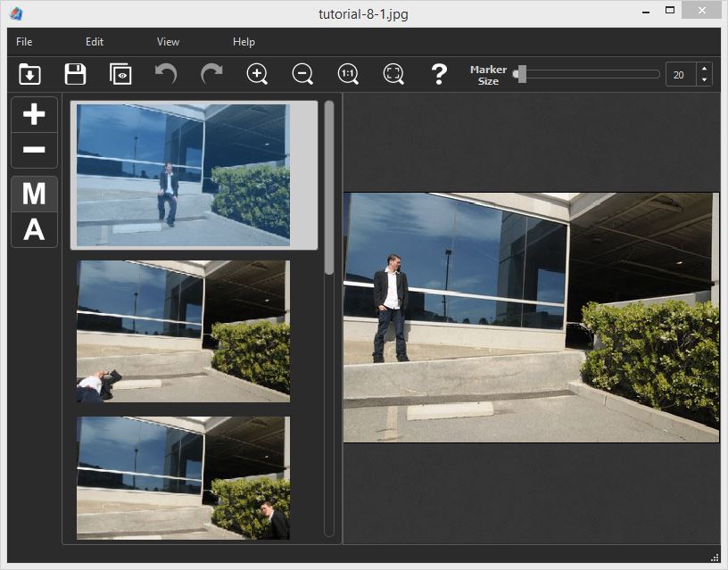Select the plus marker brush
The image size is (728, 570).
[34, 114]
